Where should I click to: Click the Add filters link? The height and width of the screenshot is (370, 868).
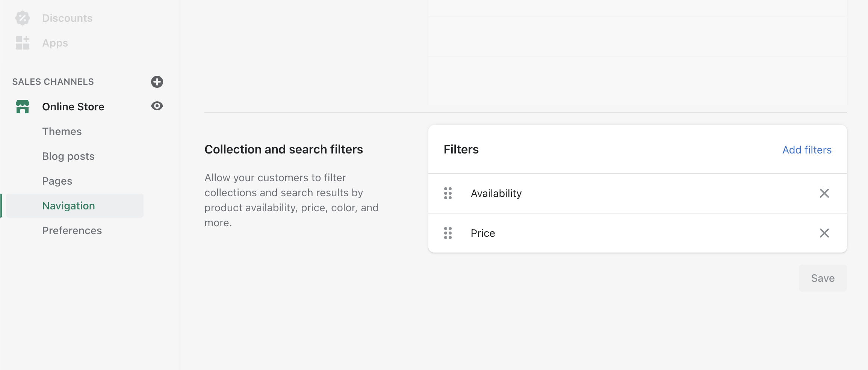tap(807, 150)
